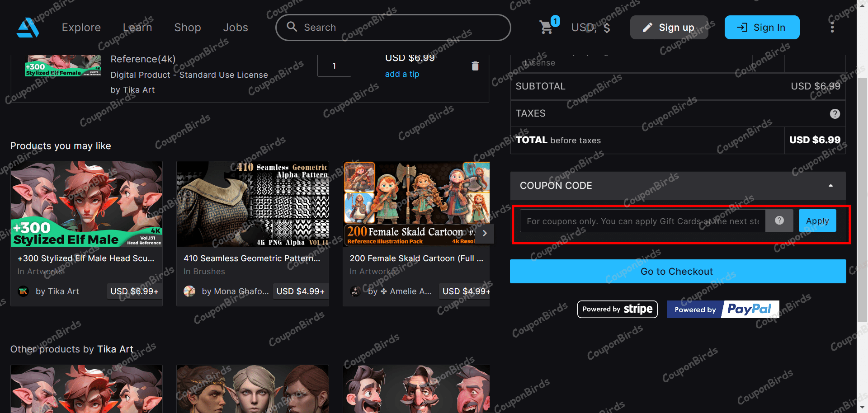
Task: Open the shopping cart icon
Action: 546,27
